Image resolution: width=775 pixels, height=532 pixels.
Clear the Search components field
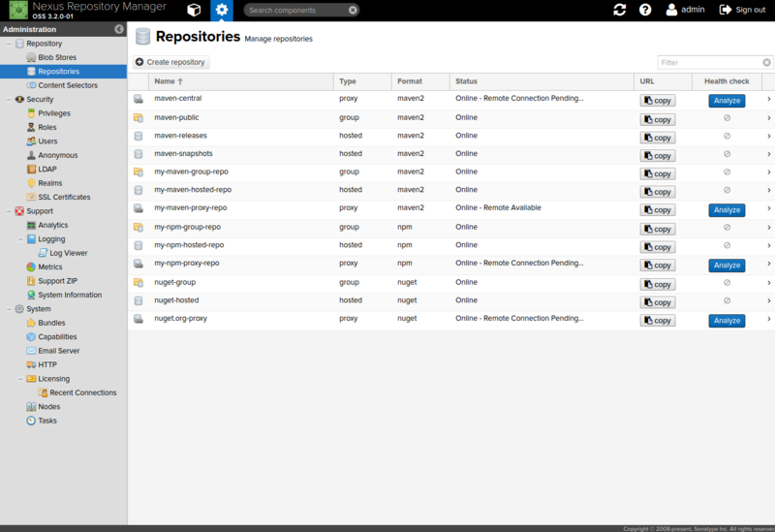(353, 10)
